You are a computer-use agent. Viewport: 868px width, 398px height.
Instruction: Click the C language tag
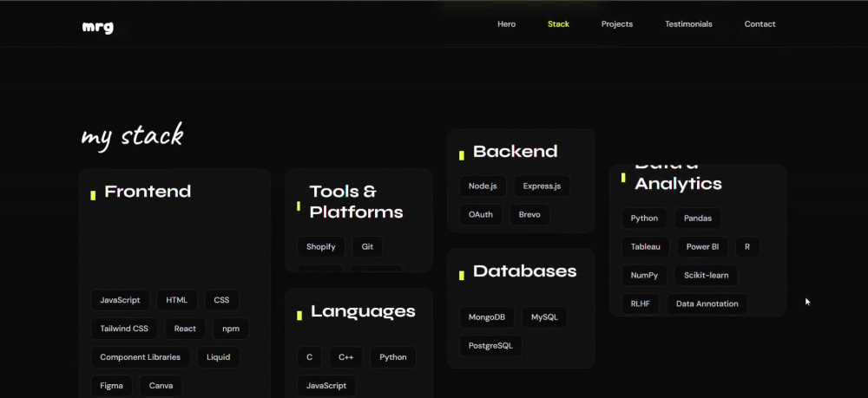(310, 357)
